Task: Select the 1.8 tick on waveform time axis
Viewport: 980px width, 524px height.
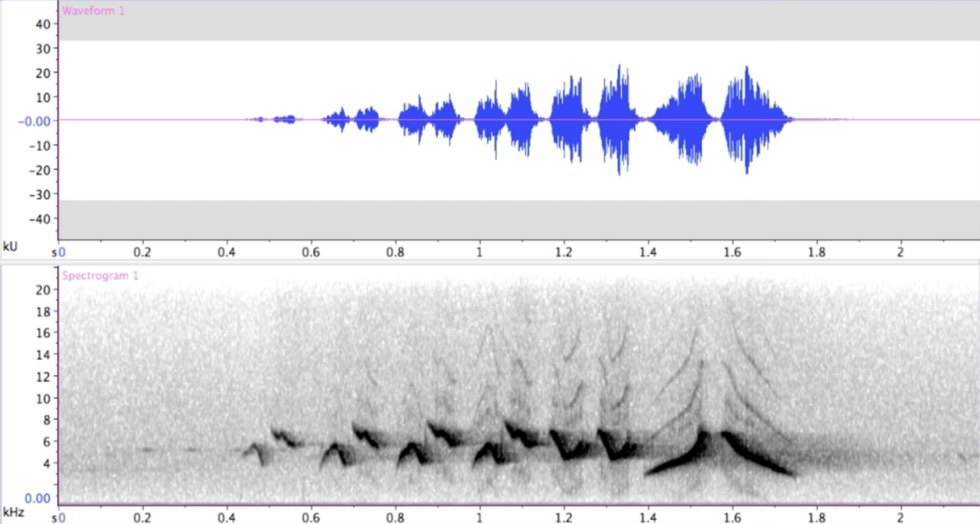Action: click(816, 251)
